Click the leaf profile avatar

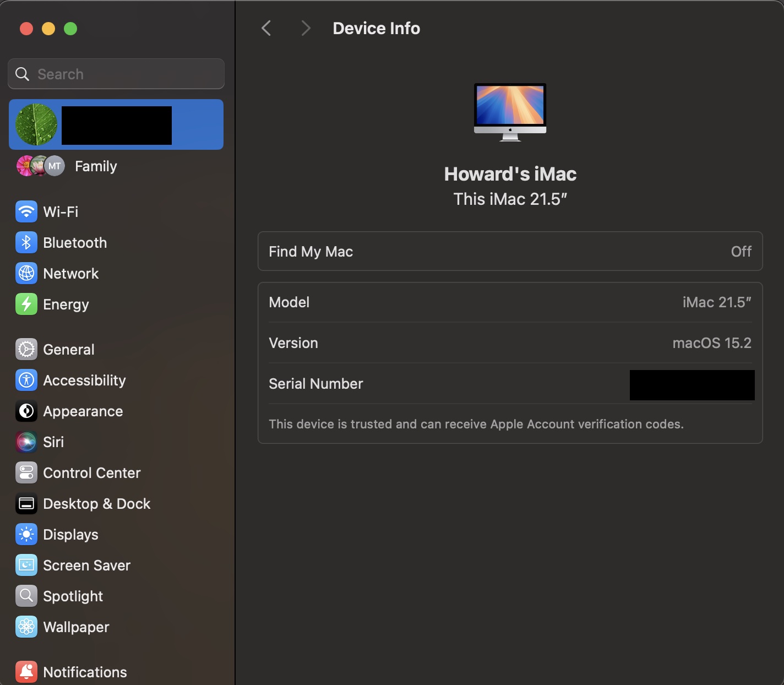pos(36,124)
